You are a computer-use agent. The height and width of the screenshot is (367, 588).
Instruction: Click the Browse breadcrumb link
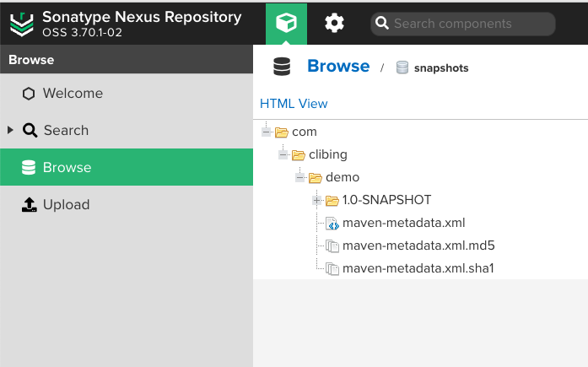click(x=338, y=66)
